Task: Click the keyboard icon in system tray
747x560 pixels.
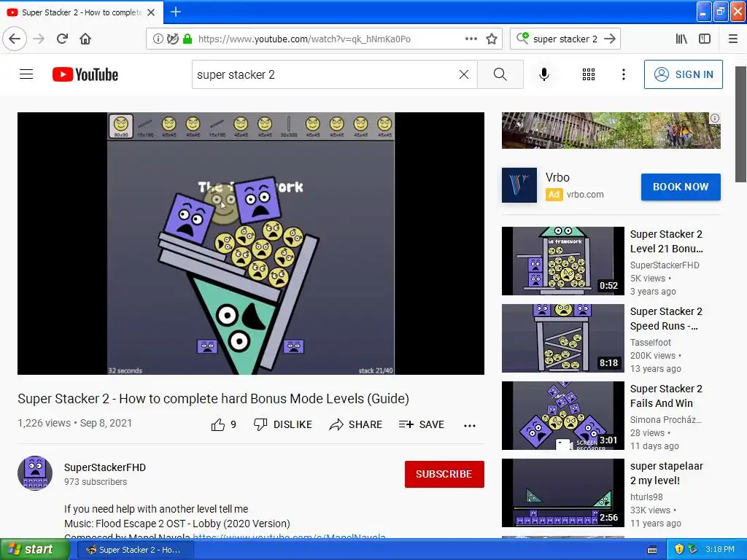Action: pyautogui.click(x=652, y=550)
